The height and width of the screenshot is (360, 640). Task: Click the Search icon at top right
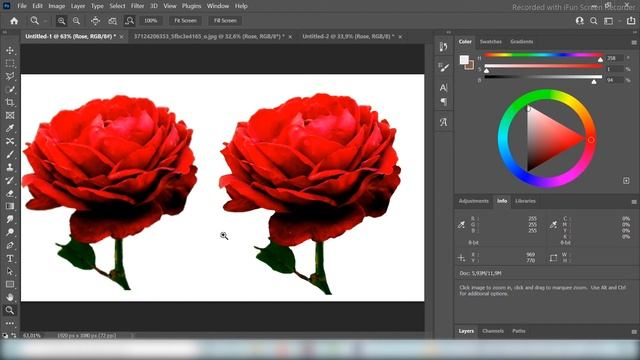(593, 21)
